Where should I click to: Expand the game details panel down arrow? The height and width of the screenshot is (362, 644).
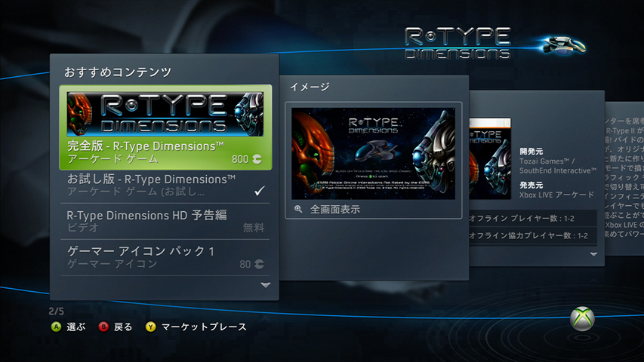(593, 254)
